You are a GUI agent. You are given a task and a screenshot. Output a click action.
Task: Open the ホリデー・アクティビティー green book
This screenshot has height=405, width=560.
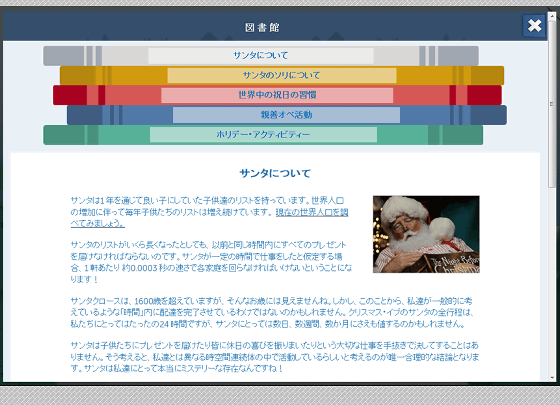click(263, 135)
